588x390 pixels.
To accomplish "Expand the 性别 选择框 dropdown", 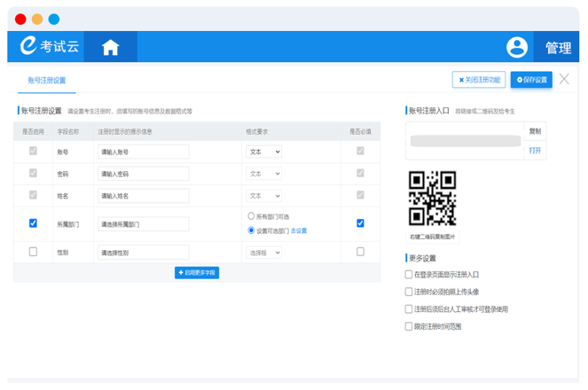I will coord(263,253).
